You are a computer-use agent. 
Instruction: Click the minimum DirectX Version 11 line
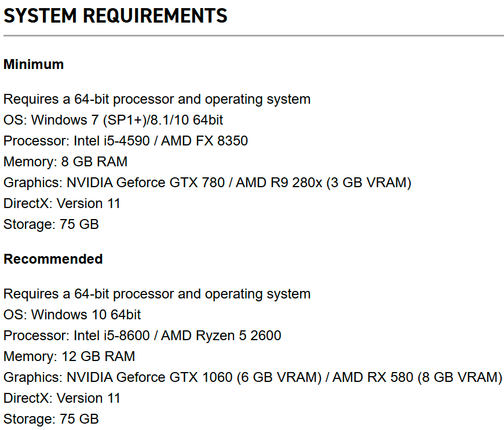pos(62,203)
